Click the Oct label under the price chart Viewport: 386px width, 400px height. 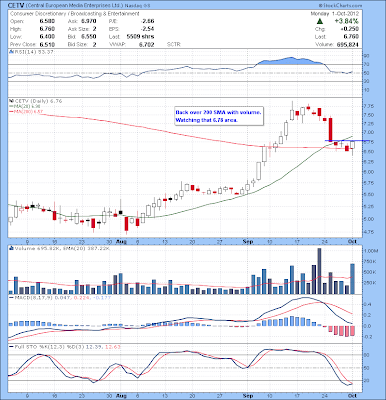click(x=352, y=241)
